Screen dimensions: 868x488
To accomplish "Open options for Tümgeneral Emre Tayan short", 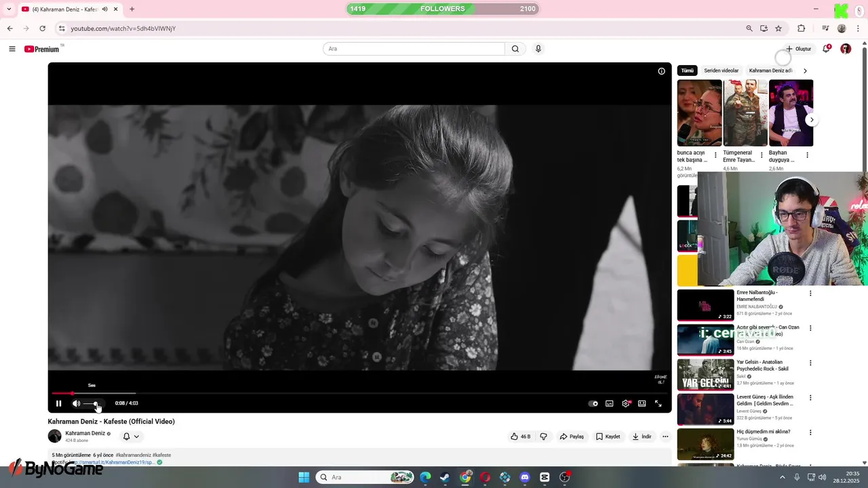I will (761, 155).
